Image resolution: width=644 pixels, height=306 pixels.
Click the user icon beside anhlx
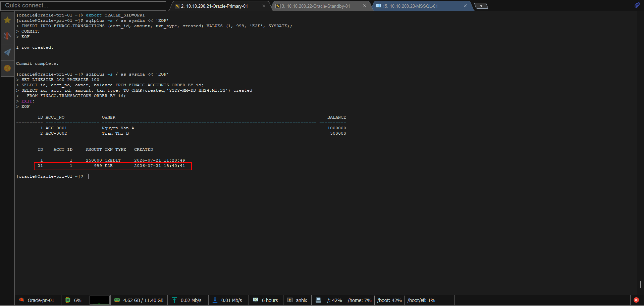290,300
